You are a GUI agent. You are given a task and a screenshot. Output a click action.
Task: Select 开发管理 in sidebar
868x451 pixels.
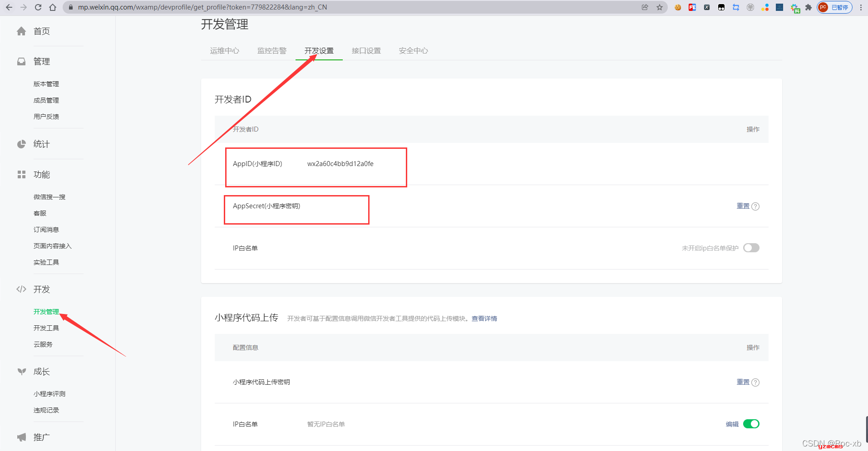click(x=46, y=312)
